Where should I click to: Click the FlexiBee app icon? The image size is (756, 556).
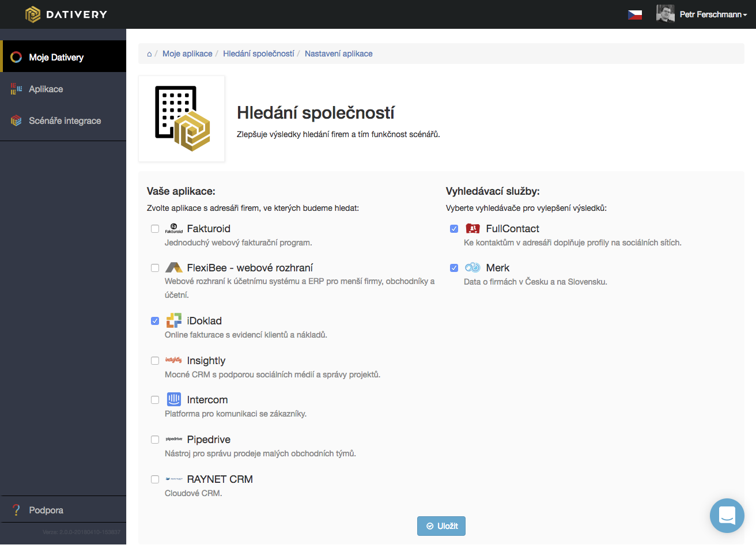pyautogui.click(x=173, y=268)
